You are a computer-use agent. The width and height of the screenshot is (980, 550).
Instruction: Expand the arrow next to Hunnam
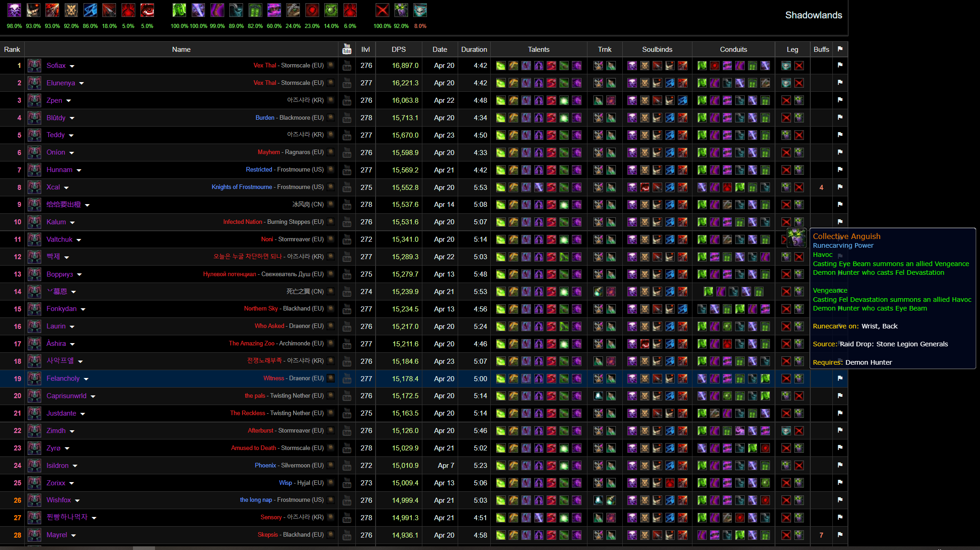click(79, 170)
